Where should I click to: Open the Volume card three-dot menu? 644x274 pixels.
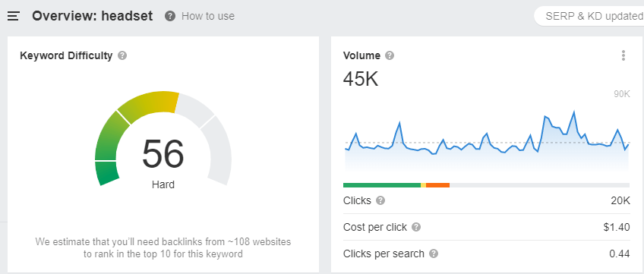pyautogui.click(x=623, y=55)
